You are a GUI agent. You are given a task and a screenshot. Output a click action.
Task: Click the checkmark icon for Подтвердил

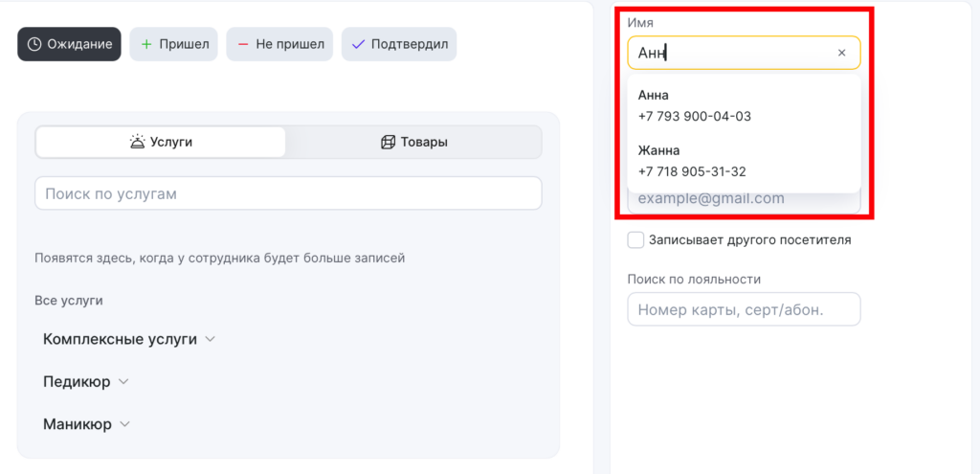click(358, 44)
